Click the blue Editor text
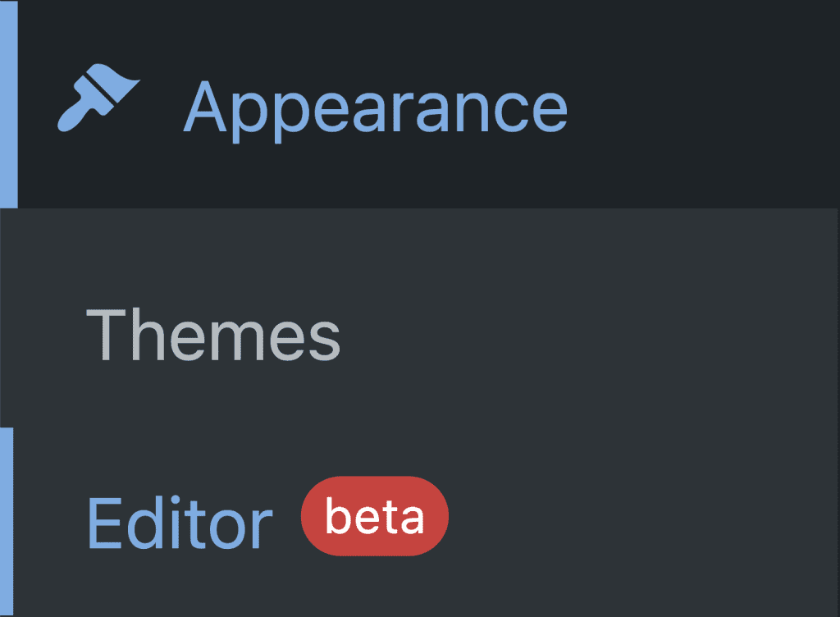 pos(180,521)
